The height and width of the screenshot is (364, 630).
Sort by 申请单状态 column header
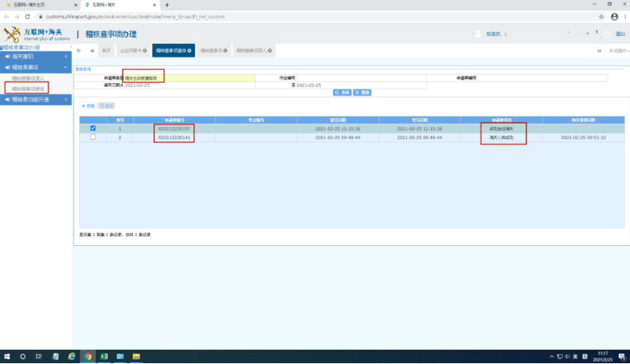(501, 120)
